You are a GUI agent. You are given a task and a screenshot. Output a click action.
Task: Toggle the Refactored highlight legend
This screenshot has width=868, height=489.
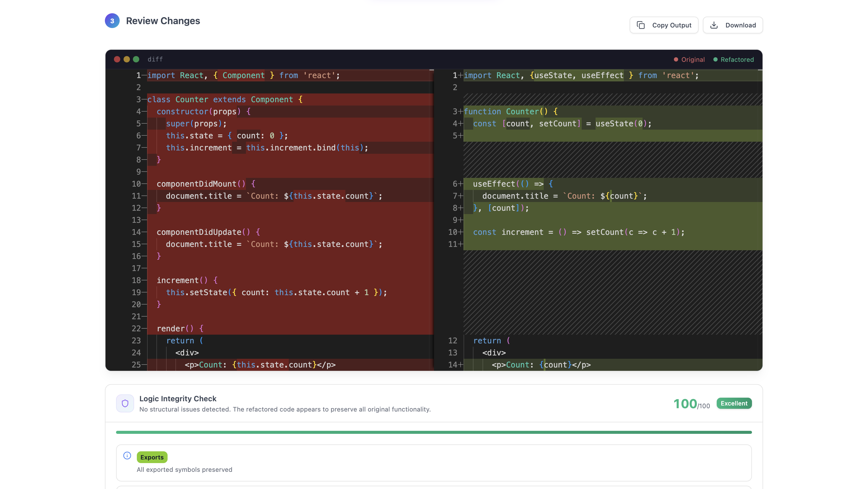coord(734,59)
